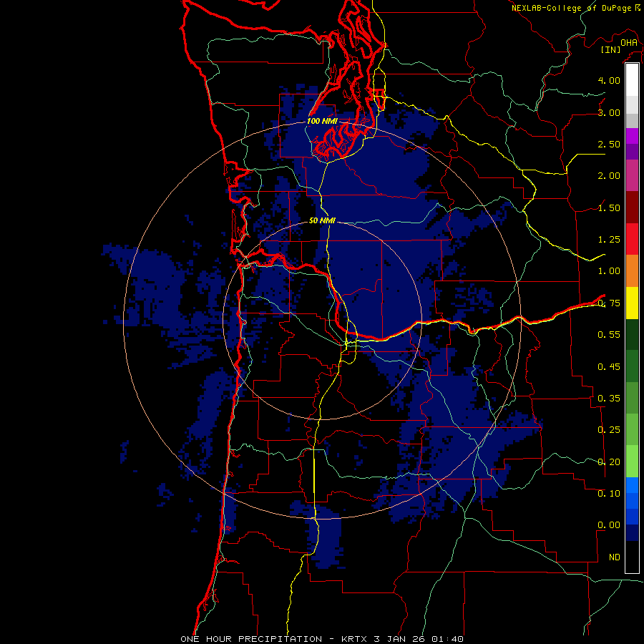Select the lightest green legend color swatch
This screenshot has height=644, width=644.
(632, 462)
